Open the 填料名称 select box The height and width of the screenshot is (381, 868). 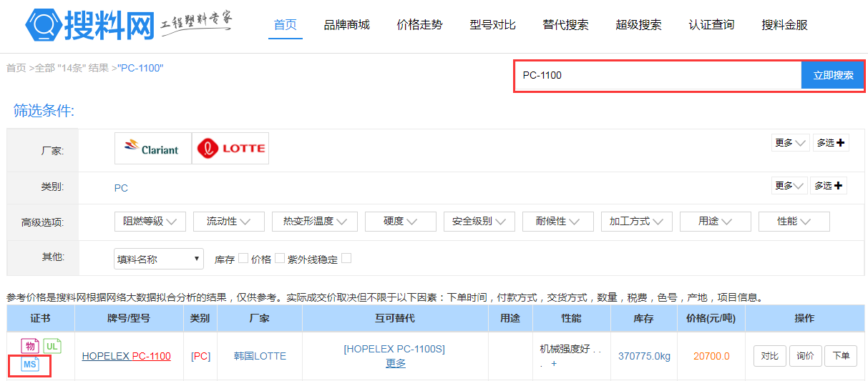(159, 259)
